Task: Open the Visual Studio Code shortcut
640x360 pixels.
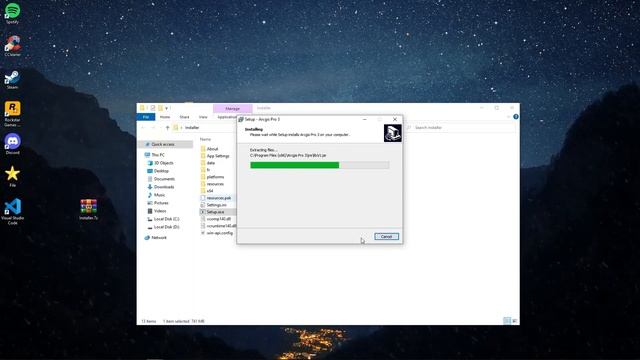Action: click(x=12, y=211)
